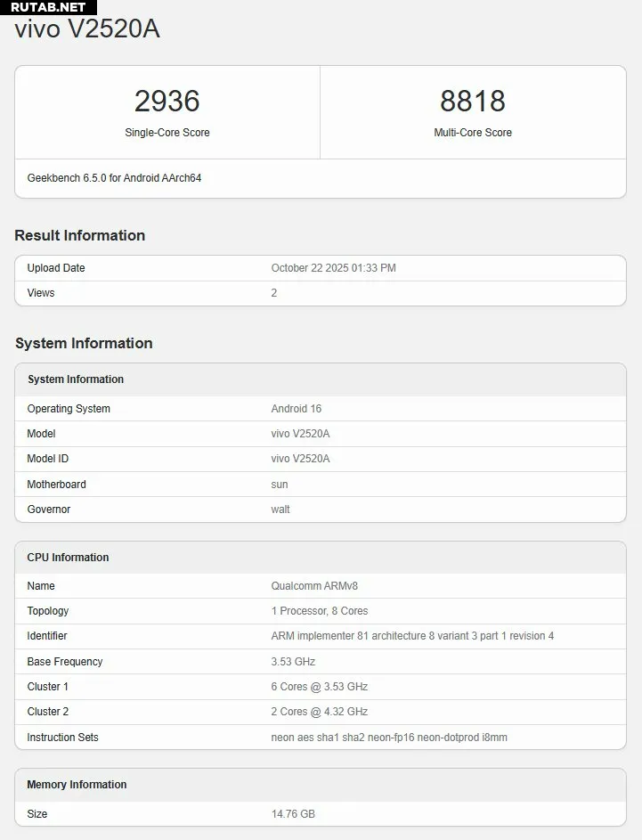Click the Instruction Sets value text
642x840 pixels.
(x=389, y=738)
